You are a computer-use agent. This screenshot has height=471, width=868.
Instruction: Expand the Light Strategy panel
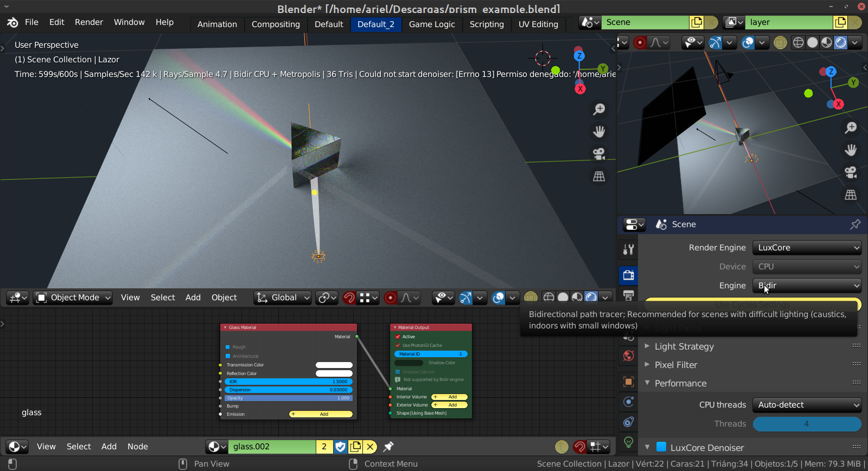[x=684, y=346]
